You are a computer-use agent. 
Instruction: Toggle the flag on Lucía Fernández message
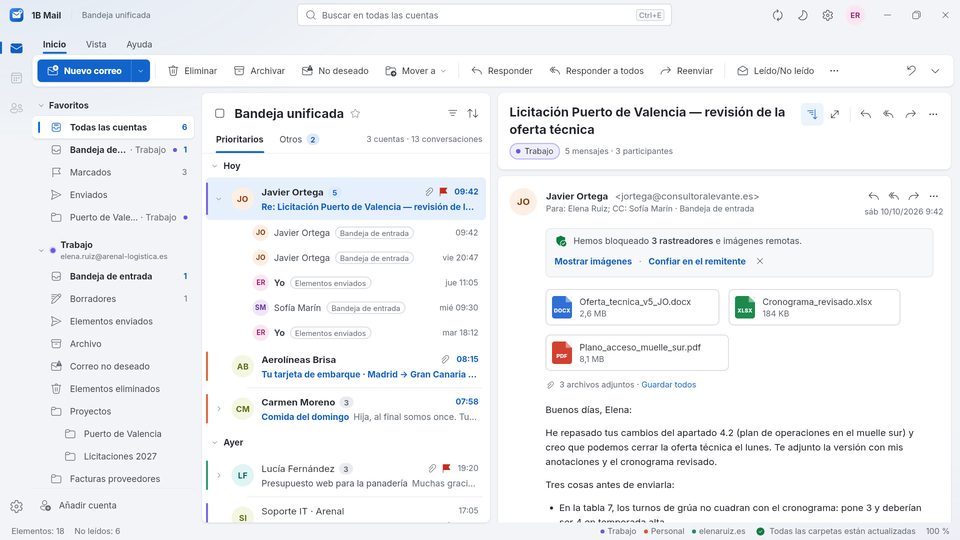pyautogui.click(x=446, y=468)
